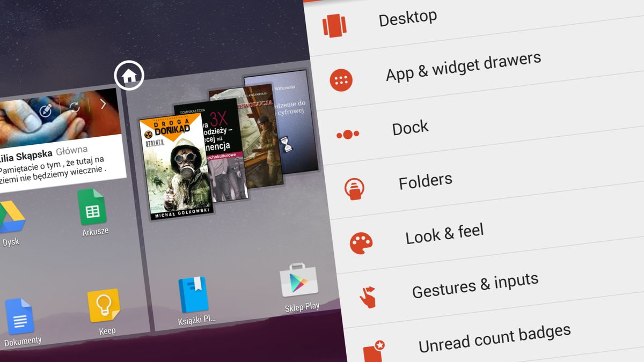Screen dimensions: 644x362
Task: Tap the Unread count badges icon
Action: 374,350
